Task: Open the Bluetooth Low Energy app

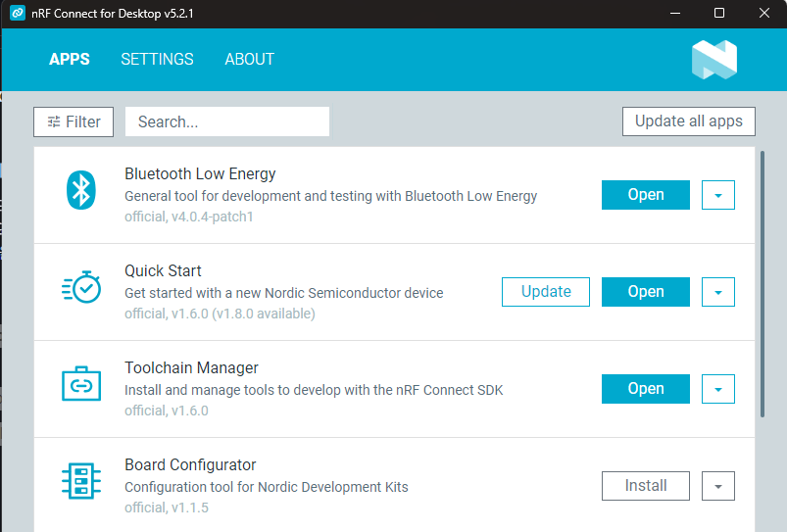Action: pyautogui.click(x=646, y=195)
